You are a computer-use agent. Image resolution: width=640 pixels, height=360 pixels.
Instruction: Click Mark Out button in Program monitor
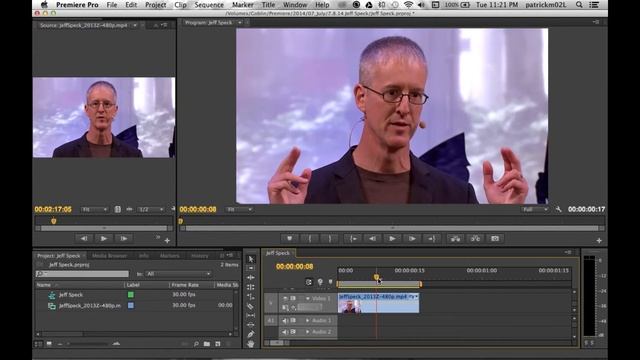(330, 239)
